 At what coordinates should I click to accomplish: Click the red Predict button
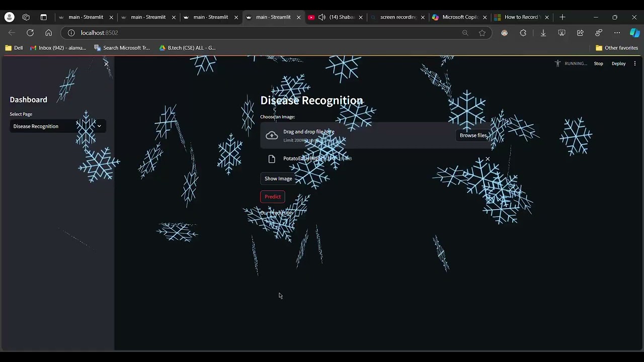[273, 197]
